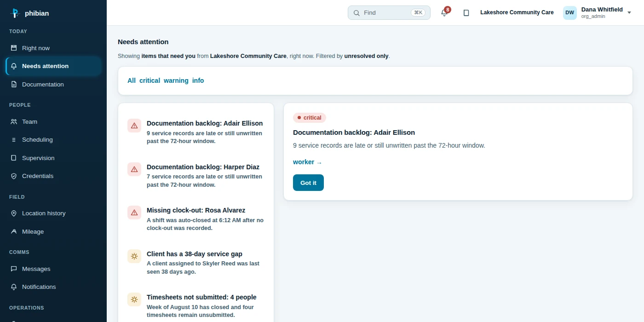Open Scheduling from sidebar
The width and height of the screenshot is (644, 322).
click(53, 140)
